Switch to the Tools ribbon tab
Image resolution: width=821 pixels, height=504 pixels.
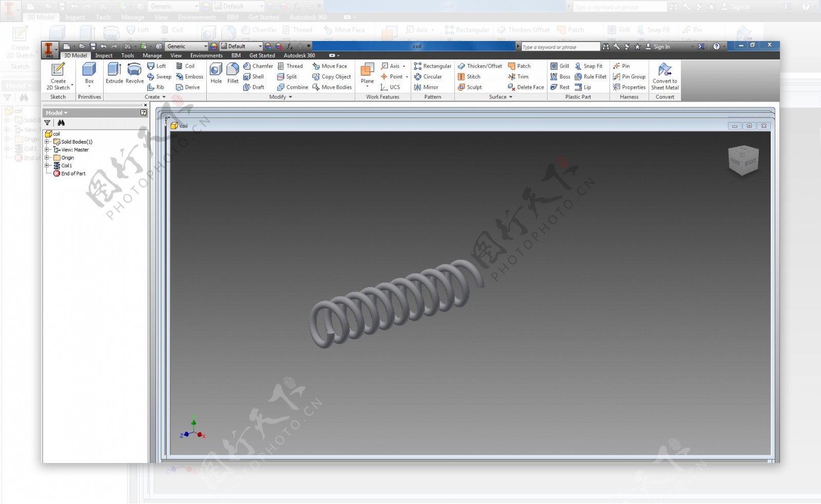click(x=128, y=55)
